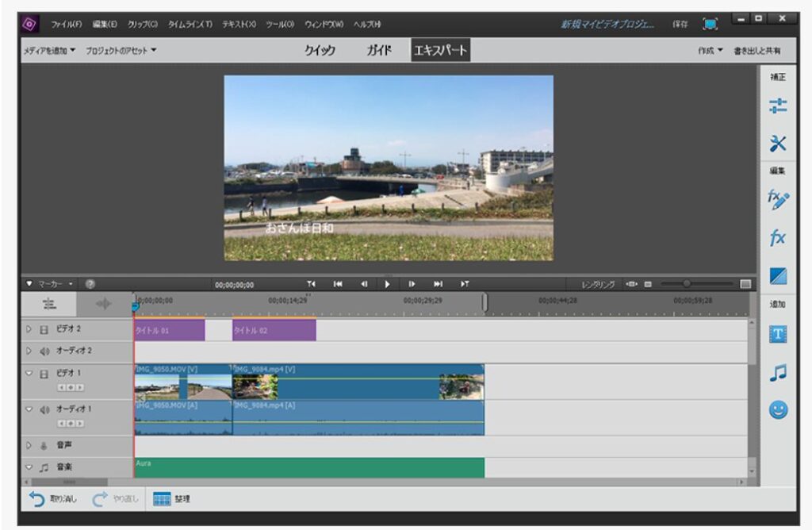Open the Graphics smiley face icon
This screenshot has width=812, height=530.
pyautogui.click(x=778, y=410)
